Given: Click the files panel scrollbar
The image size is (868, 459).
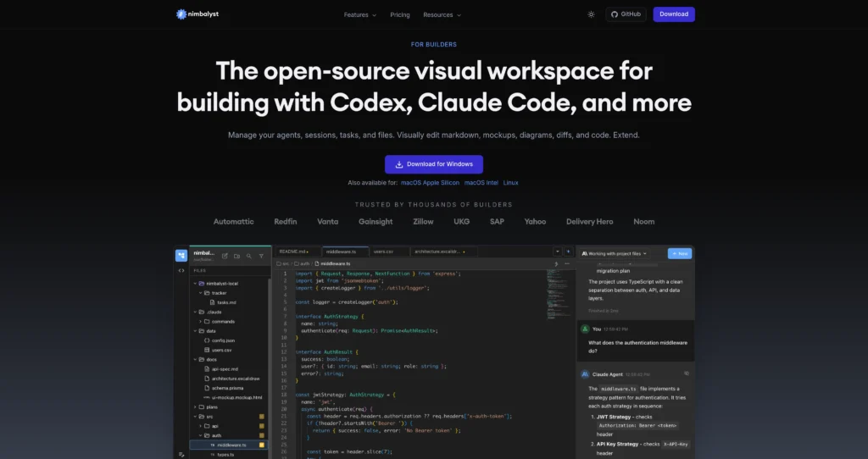Looking at the screenshot, I should click(270, 365).
